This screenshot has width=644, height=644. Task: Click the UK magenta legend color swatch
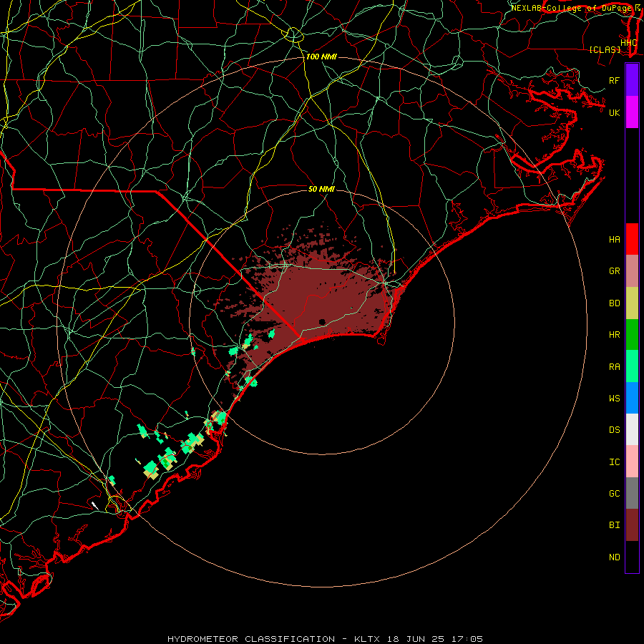coord(632,112)
